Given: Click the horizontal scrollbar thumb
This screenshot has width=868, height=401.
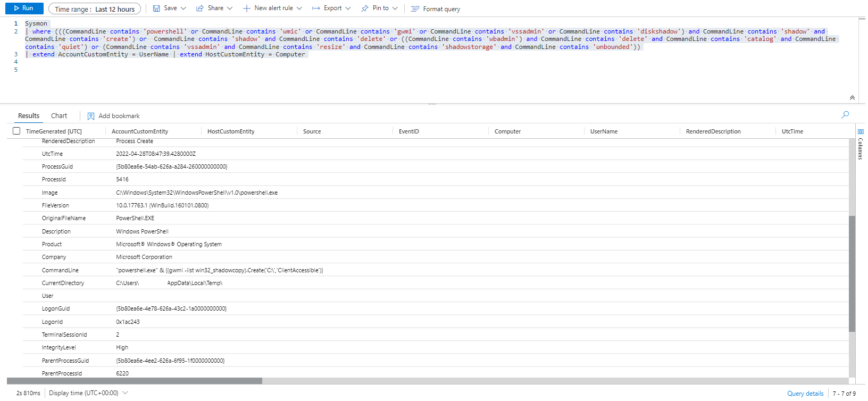Looking at the screenshot, I should pyautogui.click(x=134, y=381).
